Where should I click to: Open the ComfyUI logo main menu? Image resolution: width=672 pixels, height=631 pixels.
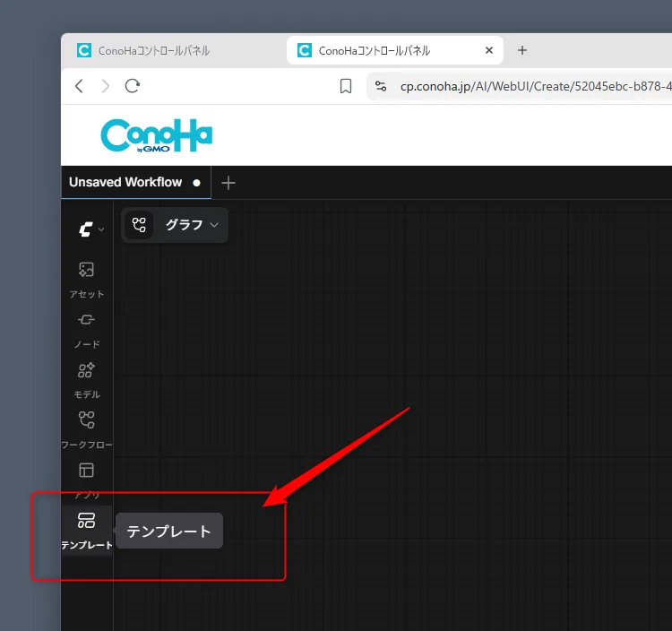pyautogui.click(x=91, y=229)
